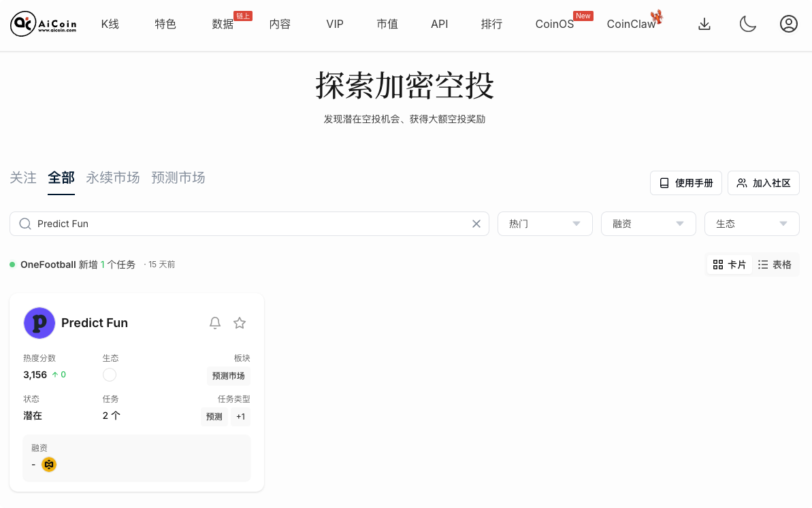Open the account profile icon
This screenshot has height=508, width=812.
coord(789,23)
